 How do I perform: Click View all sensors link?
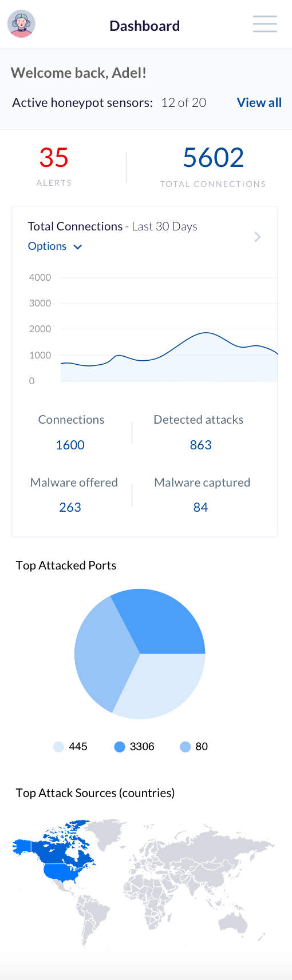point(259,102)
